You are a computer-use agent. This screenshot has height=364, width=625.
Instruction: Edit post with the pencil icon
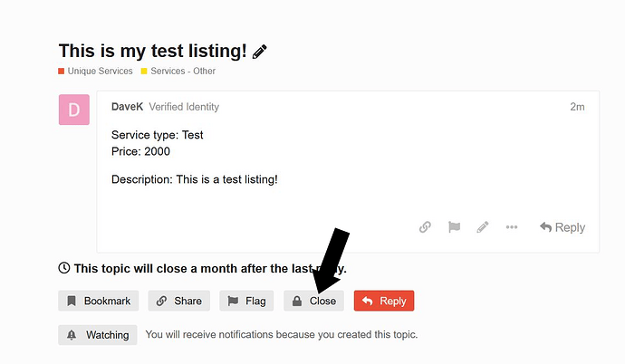[483, 227]
